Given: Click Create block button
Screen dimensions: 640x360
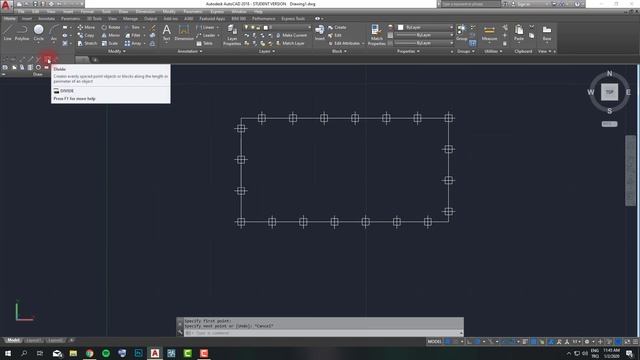Looking at the screenshot, I should (x=337, y=27).
